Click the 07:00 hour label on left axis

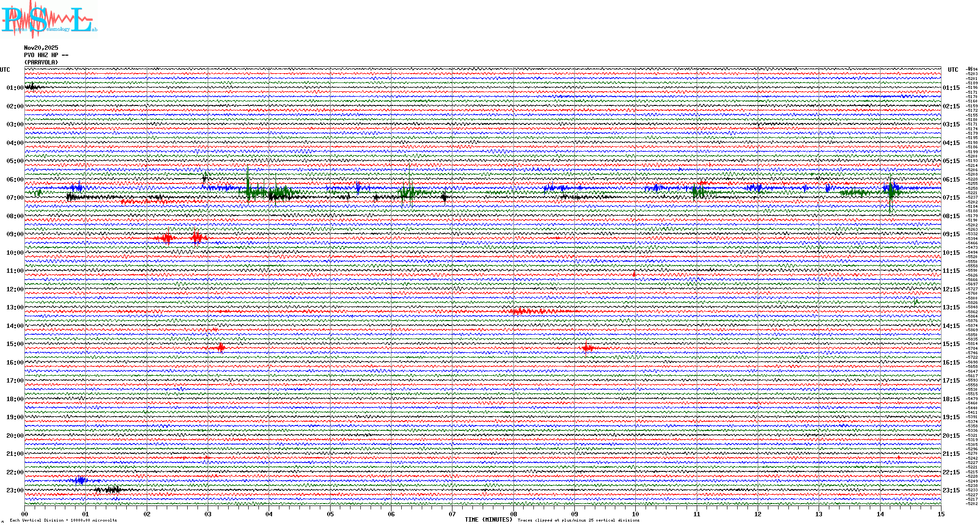click(15, 198)
